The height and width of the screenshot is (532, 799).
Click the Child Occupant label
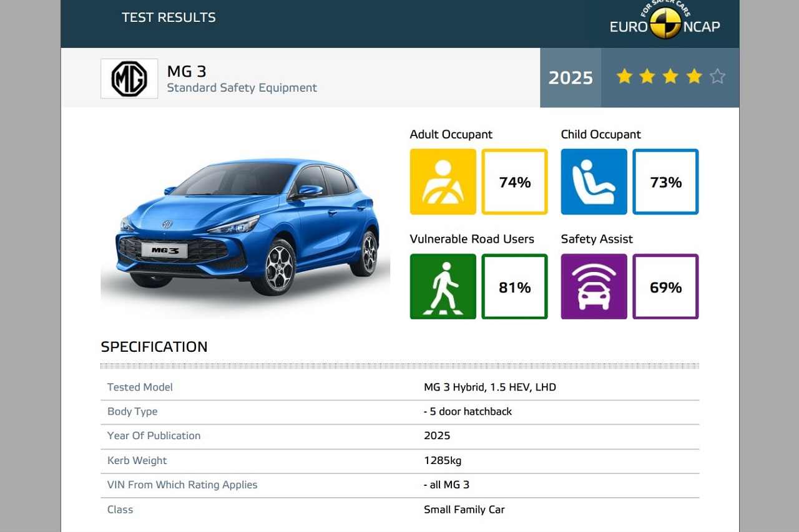[600, 134]
